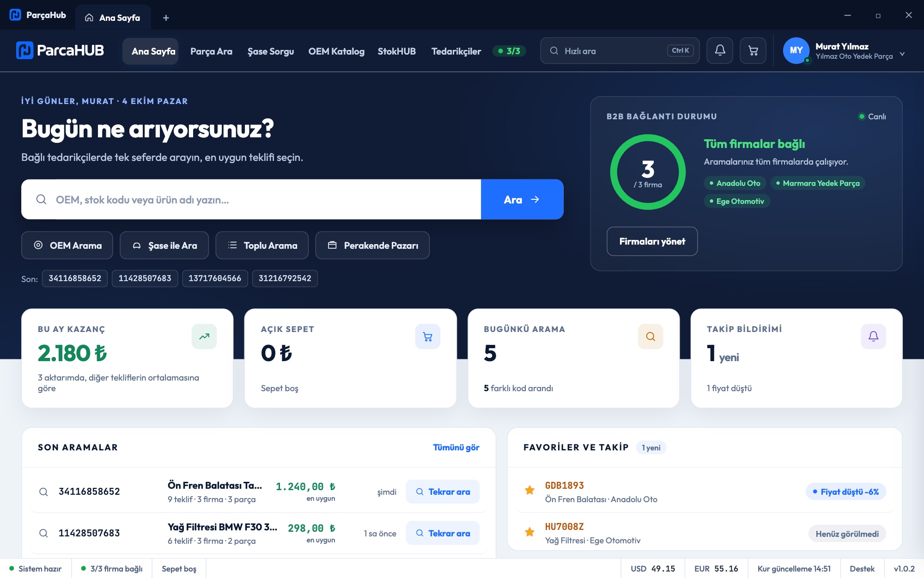Click the ParcaHUB logo in the navbar
This screenshot has width=924, height=578.
click(x=60, y=50)
